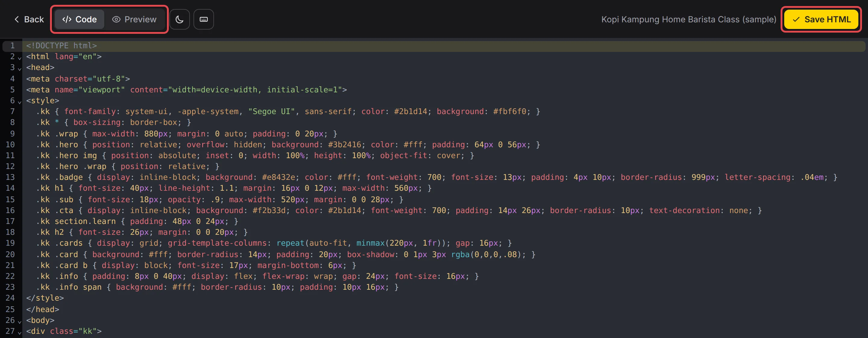Click the #e8432e background value in .badge rule

[x=278, y=177]
